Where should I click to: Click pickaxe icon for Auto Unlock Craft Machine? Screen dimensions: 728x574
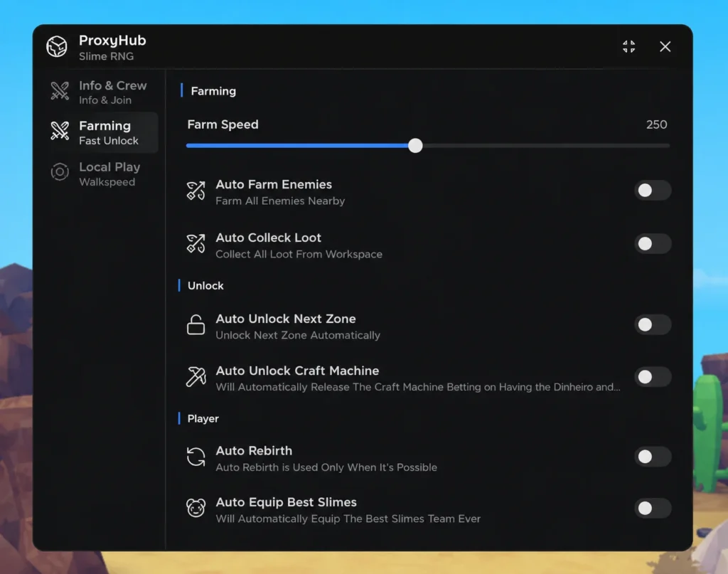[196, 377]
